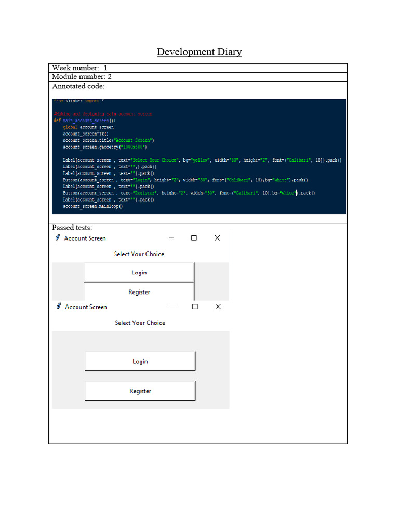Screen dimensions: 399x532
Task: Click Register in the second, spaced-out Account Screen
Action: coord(140,391)
